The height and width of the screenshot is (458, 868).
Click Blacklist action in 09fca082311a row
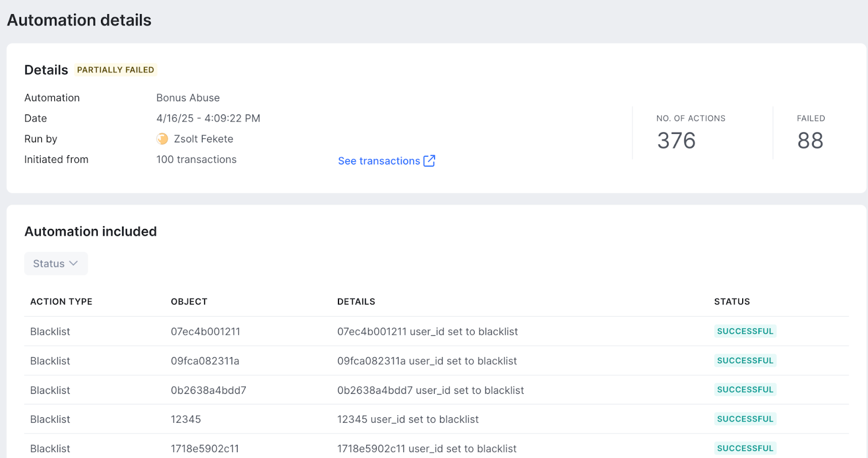(50, 361)
